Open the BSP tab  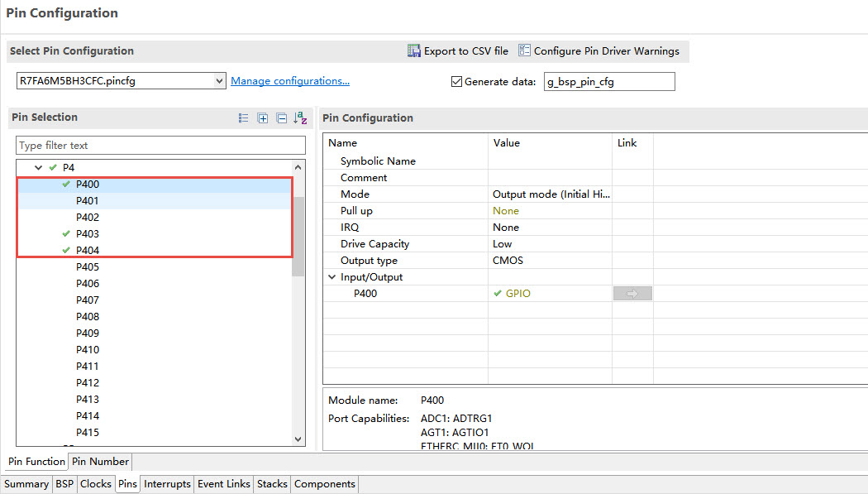click(64, 484)
